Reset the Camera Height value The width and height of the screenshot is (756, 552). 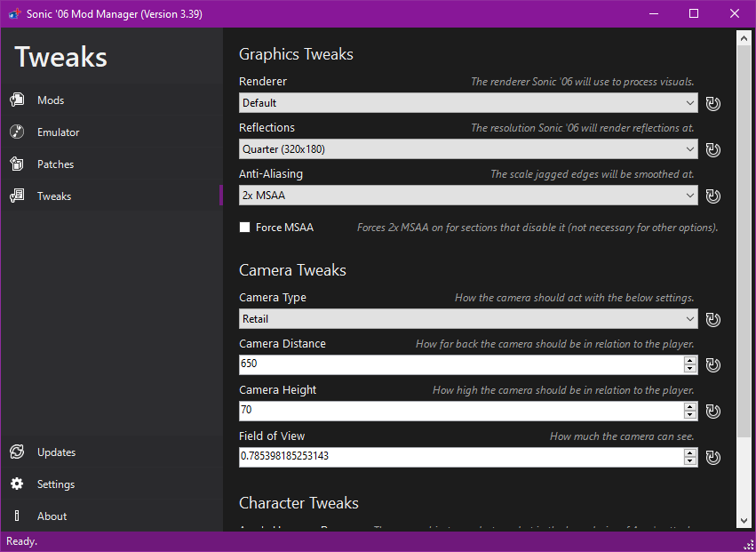pos(713,411)
